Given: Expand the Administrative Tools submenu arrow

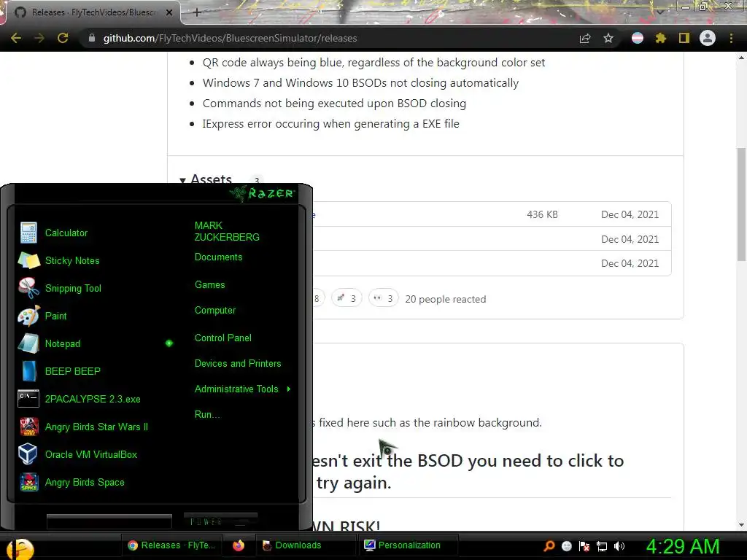Looking at the screenshot, I should click(289, 389).
